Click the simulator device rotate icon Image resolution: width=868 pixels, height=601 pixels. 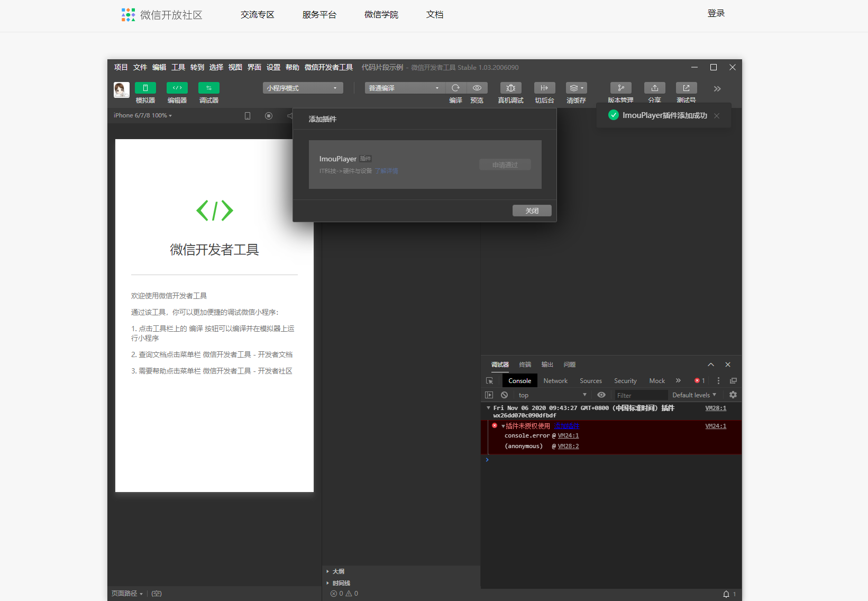coord(248,116)
